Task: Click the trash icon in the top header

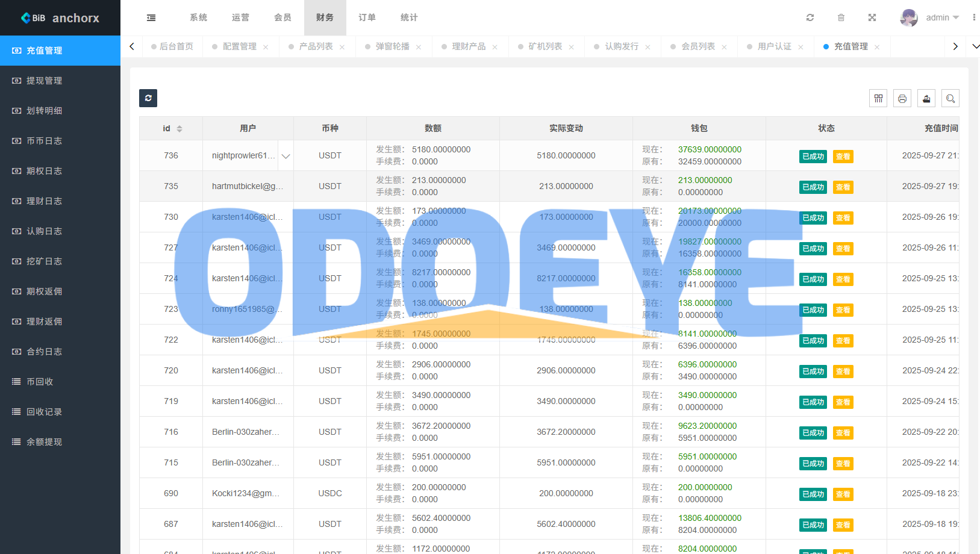Action: click(841, 17)
